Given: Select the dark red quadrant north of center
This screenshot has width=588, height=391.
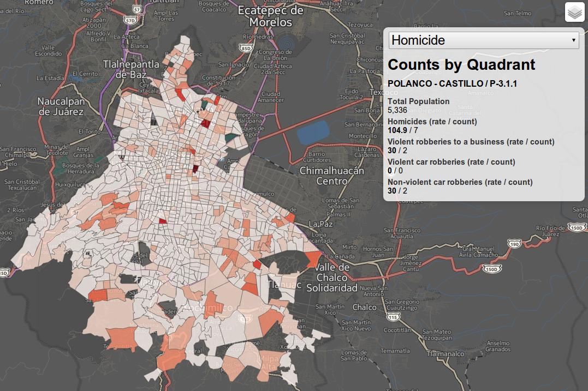Looking at the screenshot, I should click(x=205, y=124).
